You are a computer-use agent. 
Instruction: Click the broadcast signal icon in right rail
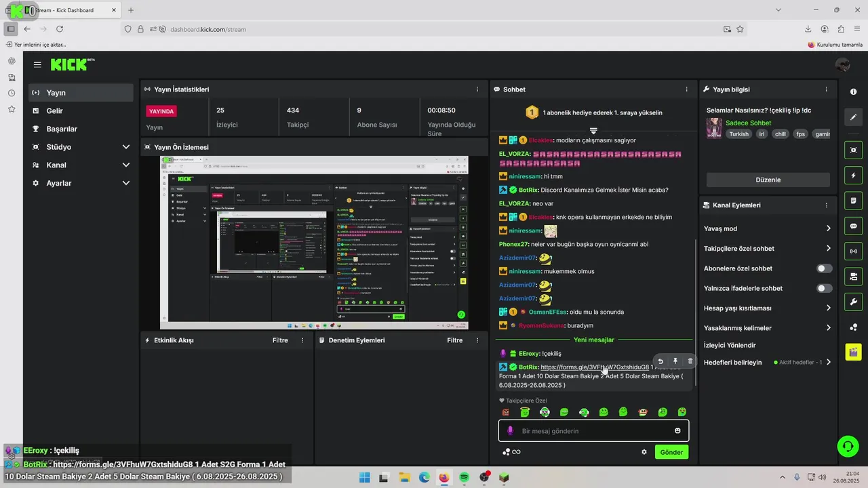[x=853, y=251]
